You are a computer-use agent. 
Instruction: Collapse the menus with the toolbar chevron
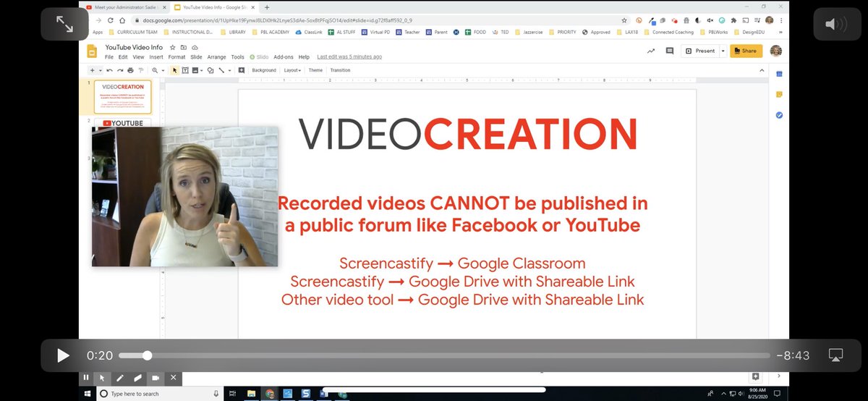pyautogui.click(x=762, y=70)
